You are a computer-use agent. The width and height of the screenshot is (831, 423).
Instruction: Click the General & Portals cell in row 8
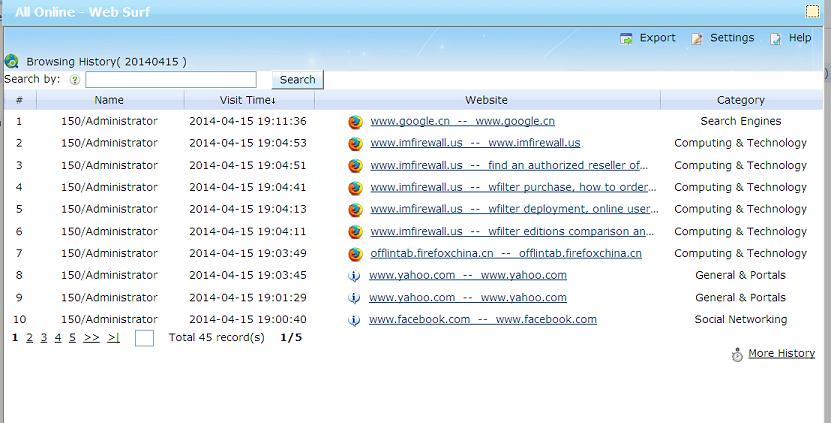click(740, 275)
